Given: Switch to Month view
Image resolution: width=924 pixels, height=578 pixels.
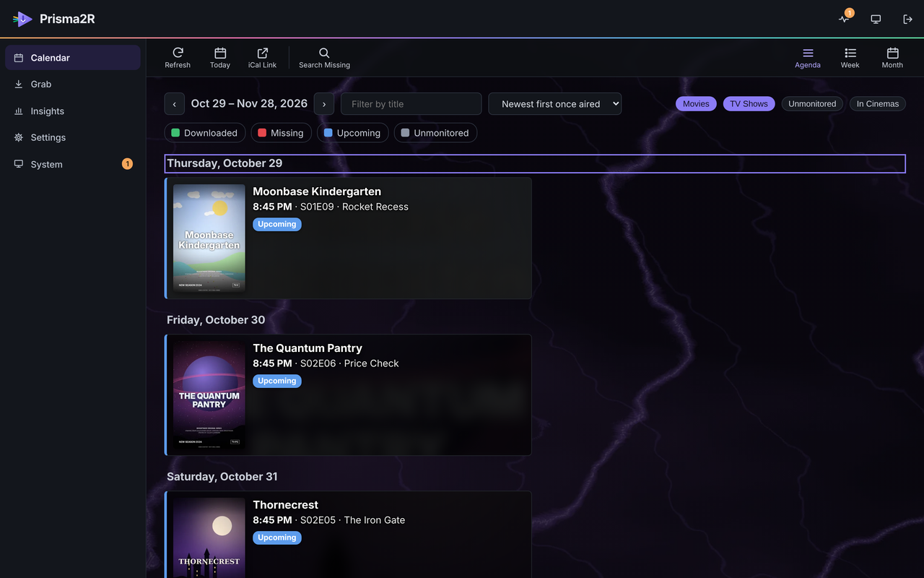Looking at the screenshot, I should pyautogui.click(x=892, y=58).
